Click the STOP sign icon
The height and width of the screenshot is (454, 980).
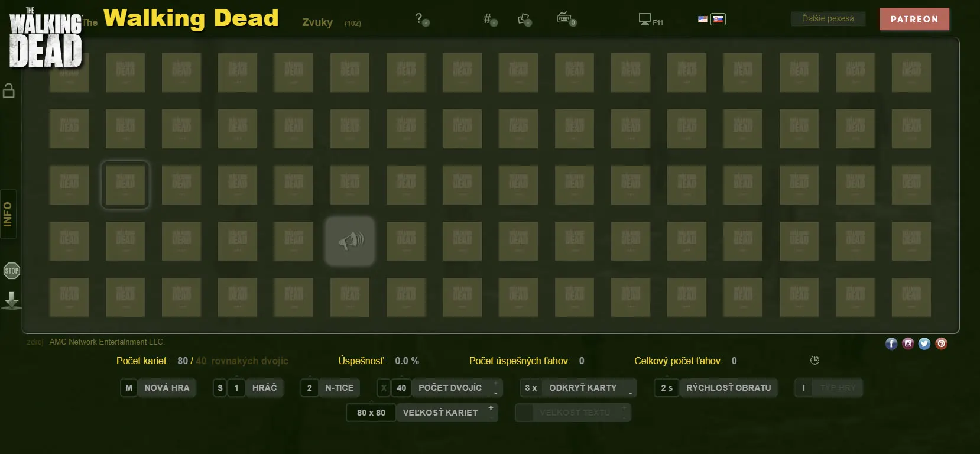(11, 271)
